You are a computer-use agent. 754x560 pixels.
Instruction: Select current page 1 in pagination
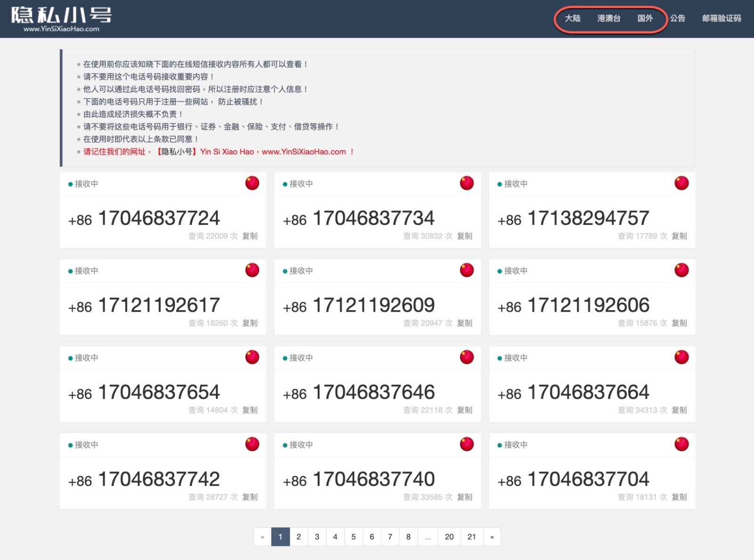click(280, 537)
